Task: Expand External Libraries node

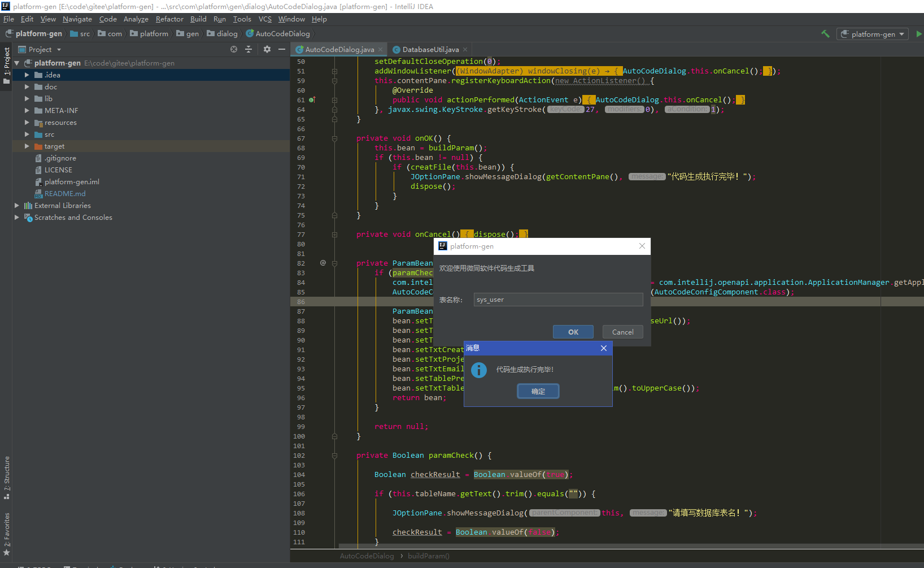Action: coord(16,205)
